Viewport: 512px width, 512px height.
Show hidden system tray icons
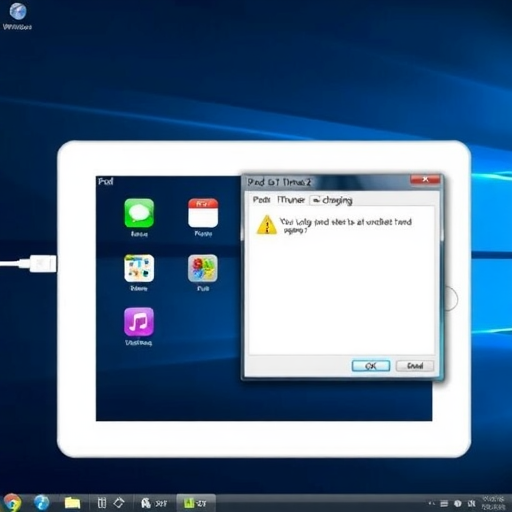click(x=432, y=504)
